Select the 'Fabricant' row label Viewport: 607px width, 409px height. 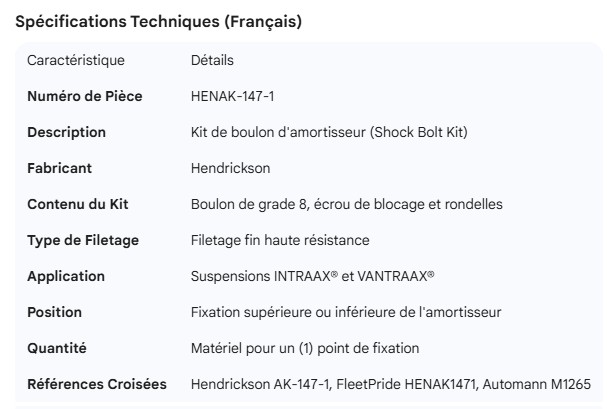tap(61, 169)
